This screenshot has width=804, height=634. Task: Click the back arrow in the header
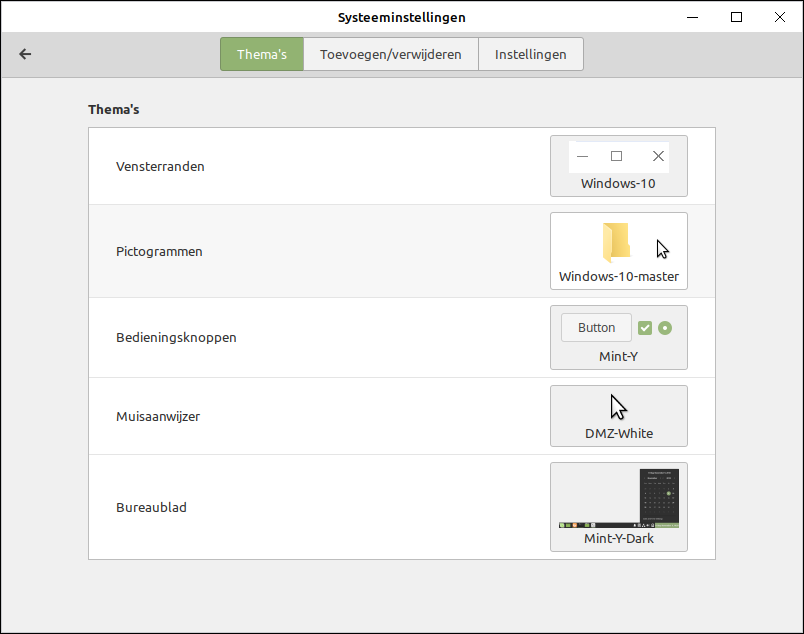pyautogui.click(x=26, y=54)
